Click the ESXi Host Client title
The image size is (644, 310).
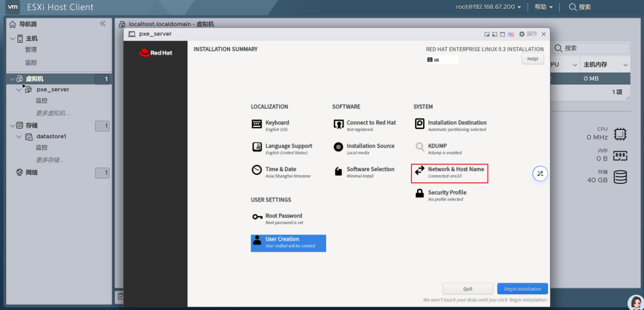(60, 7)
